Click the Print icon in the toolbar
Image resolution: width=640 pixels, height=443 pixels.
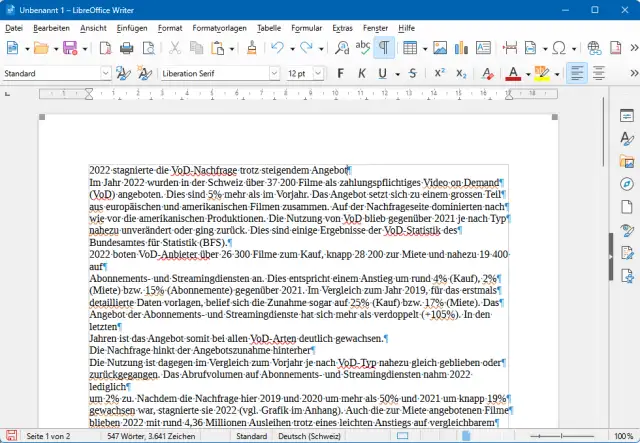pos(126,48)
